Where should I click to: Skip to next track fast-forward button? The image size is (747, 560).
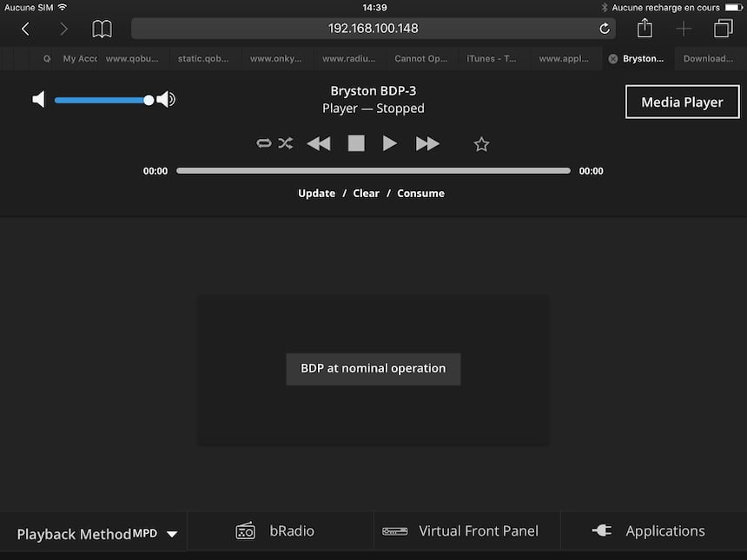pyautogui.click(x=427, y=143)
